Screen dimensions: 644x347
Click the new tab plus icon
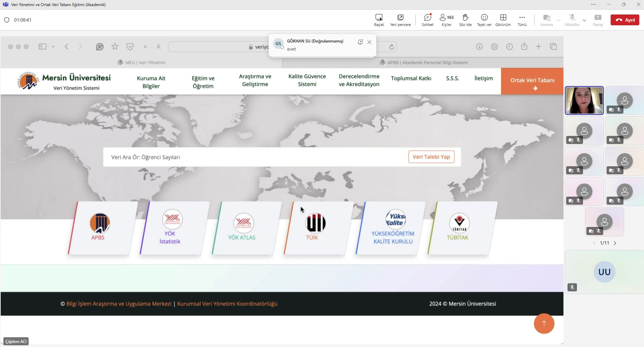pyautogui.click(x=539, y=47)
